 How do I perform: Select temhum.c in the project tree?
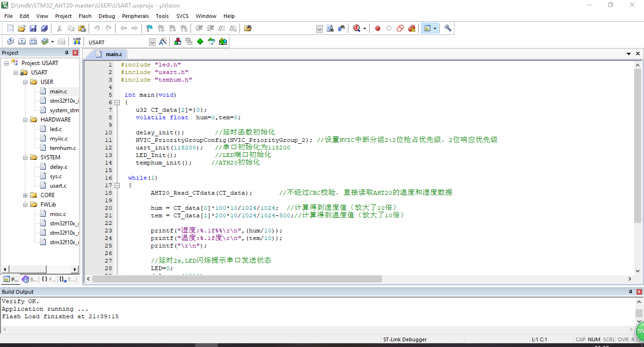pyautogui.click(x=63, y=148)
